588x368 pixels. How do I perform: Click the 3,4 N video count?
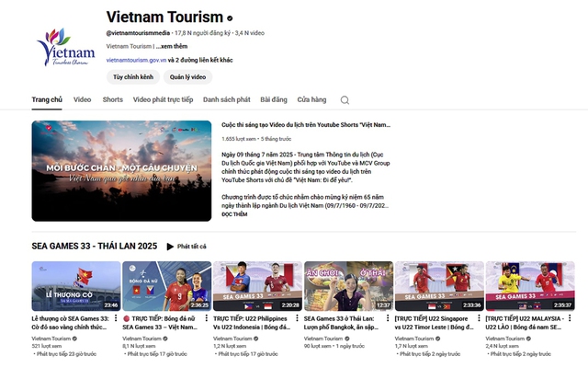(x=250, y=33)
